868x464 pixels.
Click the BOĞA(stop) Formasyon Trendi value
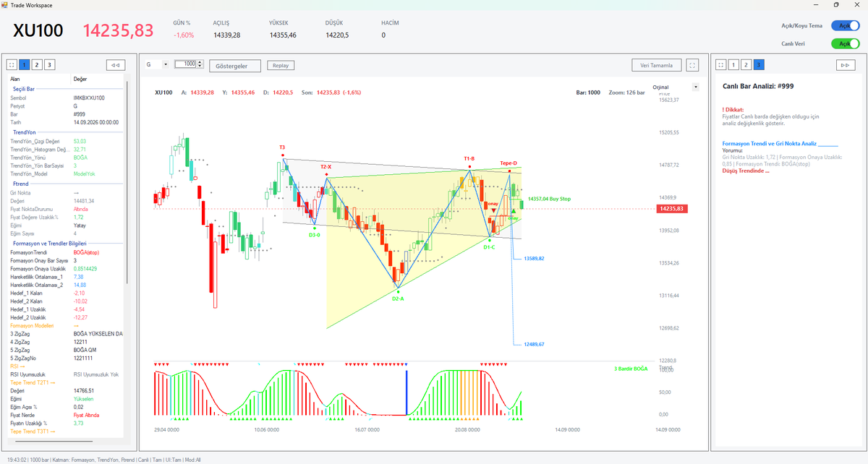coord(85,252)
